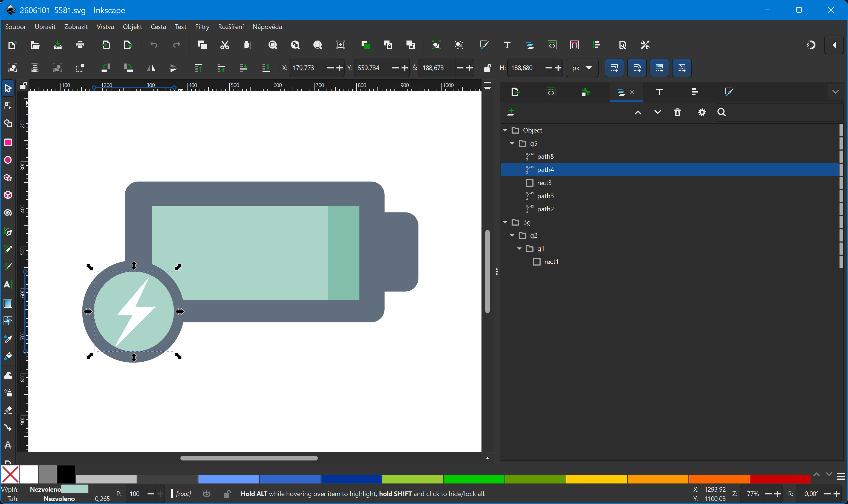Collapse the Bg layer
848x504 pixels.
505,222
